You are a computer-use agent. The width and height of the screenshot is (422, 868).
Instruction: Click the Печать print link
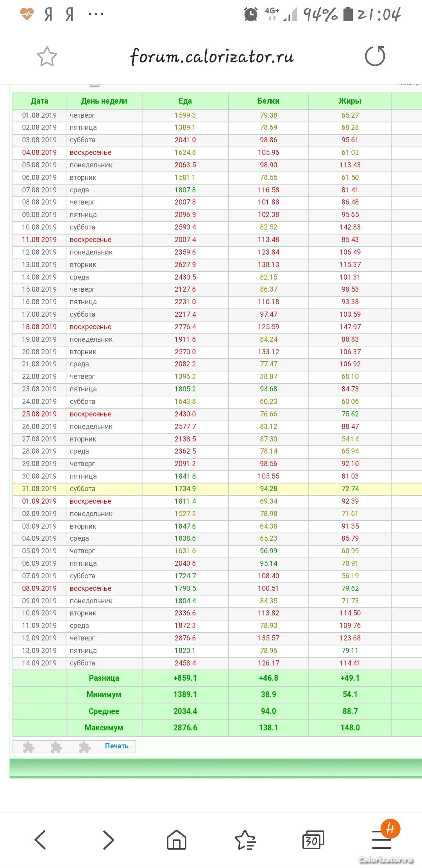[116, 746]
